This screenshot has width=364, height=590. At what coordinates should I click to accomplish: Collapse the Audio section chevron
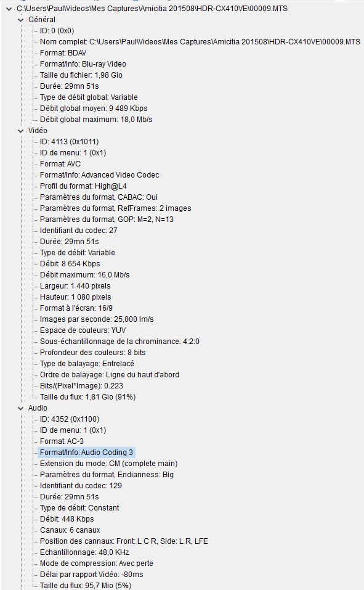click(x=21, y=408)
